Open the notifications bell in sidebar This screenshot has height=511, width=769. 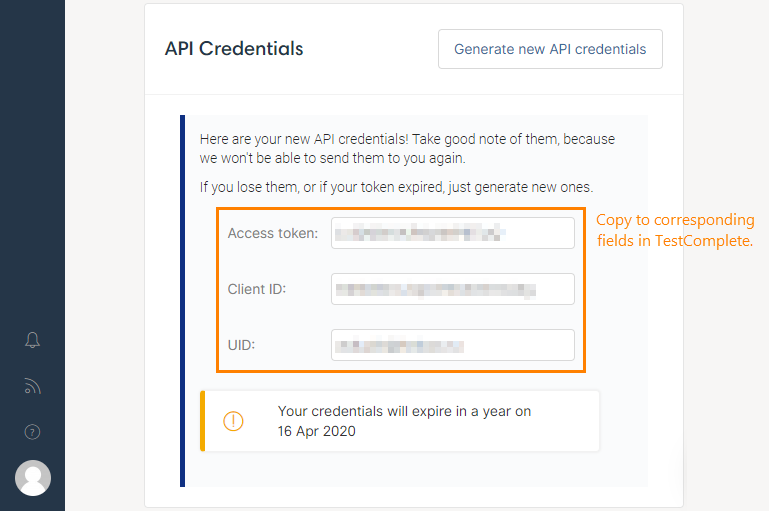point(32,341)
